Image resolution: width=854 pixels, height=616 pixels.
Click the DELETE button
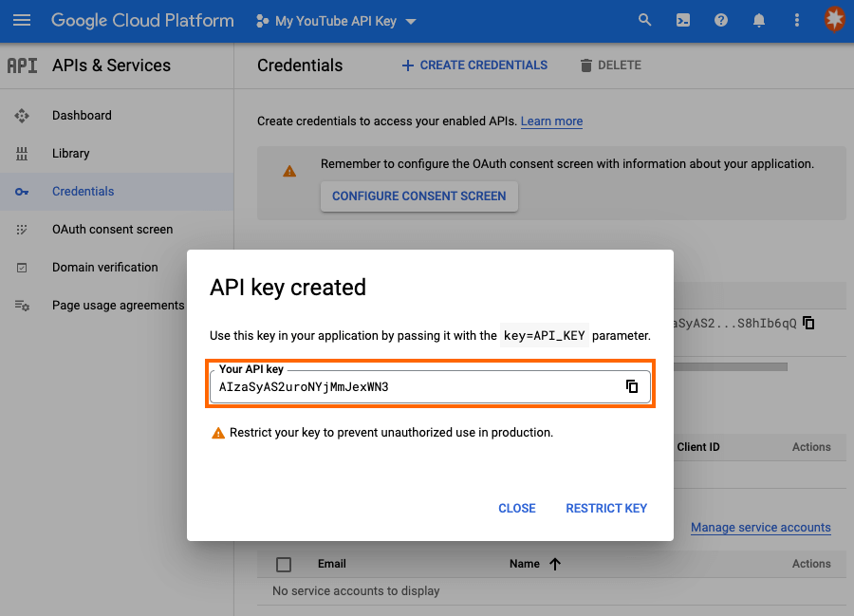[x=610, y=65]
